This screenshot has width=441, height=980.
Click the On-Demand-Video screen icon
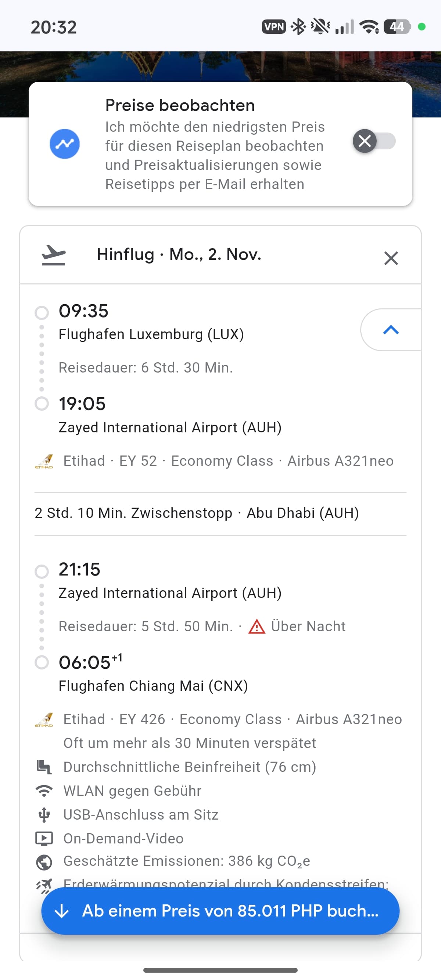tap(44, 838)
